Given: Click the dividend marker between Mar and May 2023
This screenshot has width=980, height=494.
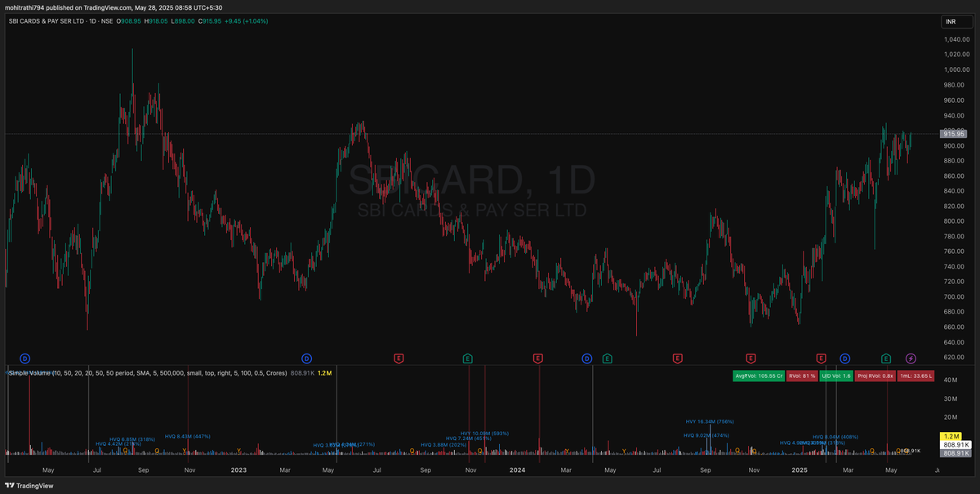Looking at the screenshot, I should point(306,358).
